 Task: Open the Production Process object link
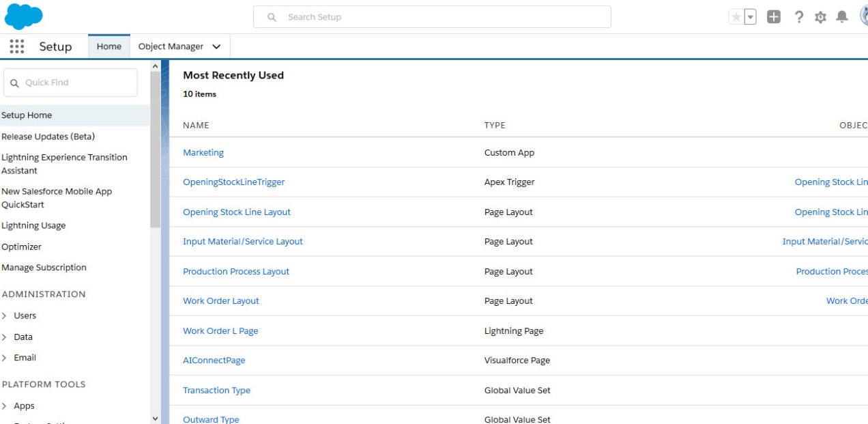pyautogui.click(x=832, y=272)
